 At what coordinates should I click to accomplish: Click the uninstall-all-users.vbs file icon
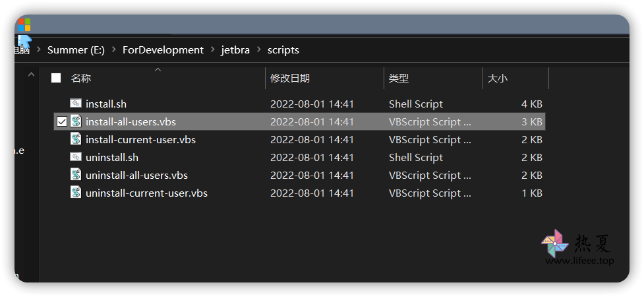pos(76,175)
